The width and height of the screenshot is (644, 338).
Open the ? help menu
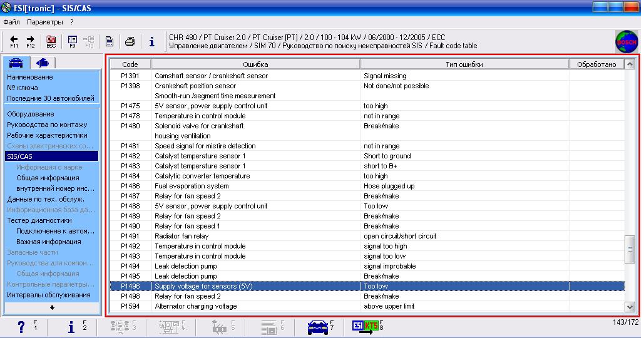click(x=72, y=22)
